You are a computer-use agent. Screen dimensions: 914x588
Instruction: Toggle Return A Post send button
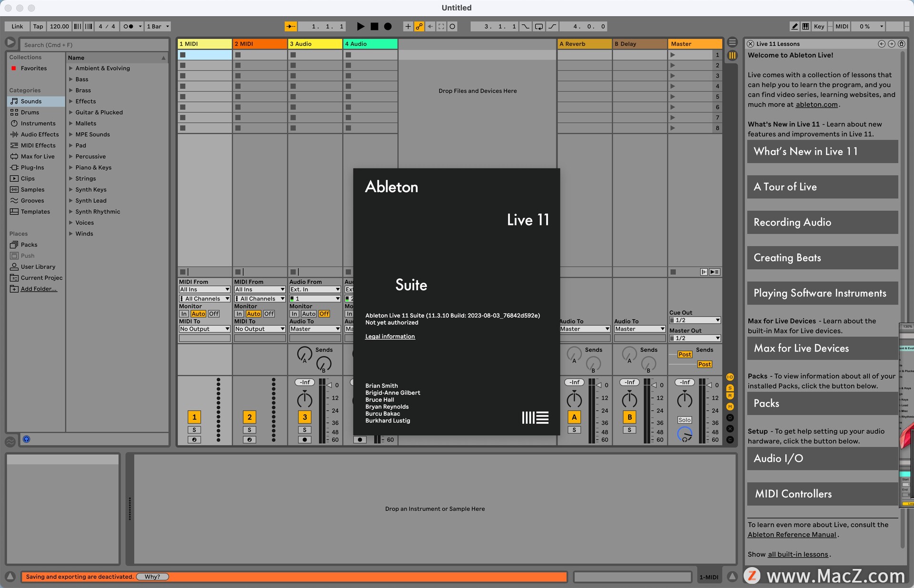coord(685,354)
